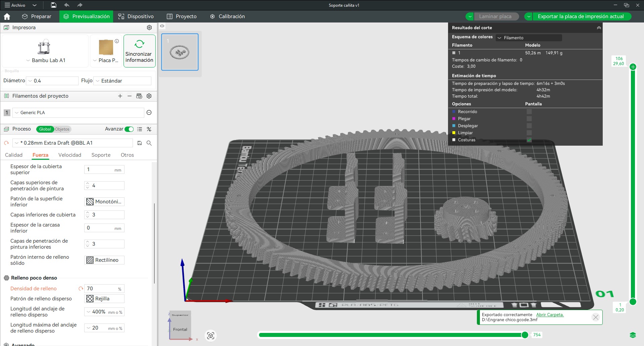Open the Archivo menu dropdown arrow
The width and height of the screenshot is (644, 346).
click(x=35, y=5)
